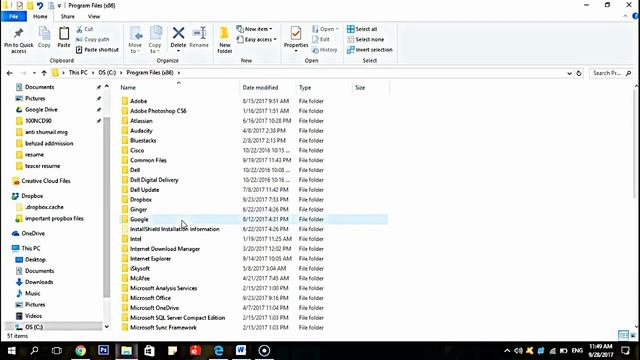
Task: Switch to the Share ribbon tab
Action: [67, 16]
